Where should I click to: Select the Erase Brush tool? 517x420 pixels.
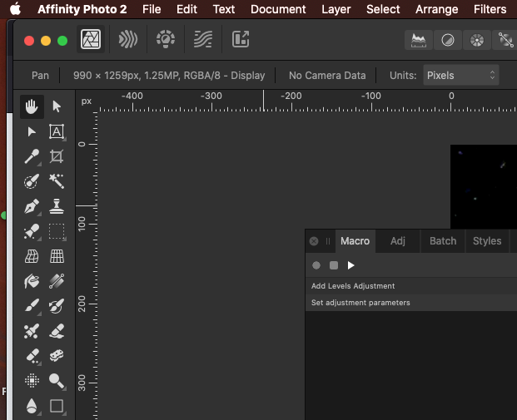pyautogui.click(x=57, y=331)
